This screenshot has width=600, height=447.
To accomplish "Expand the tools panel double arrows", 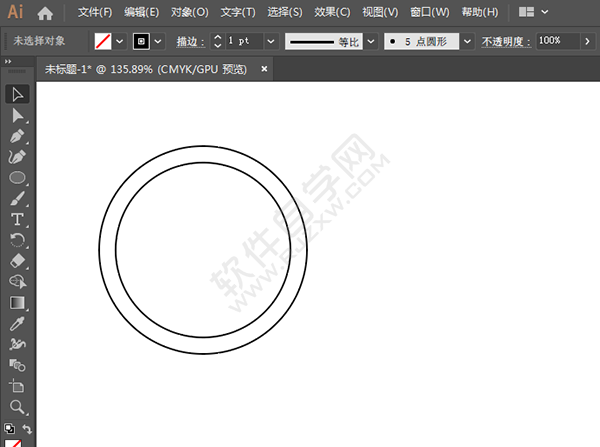I will tap(8, 61).
